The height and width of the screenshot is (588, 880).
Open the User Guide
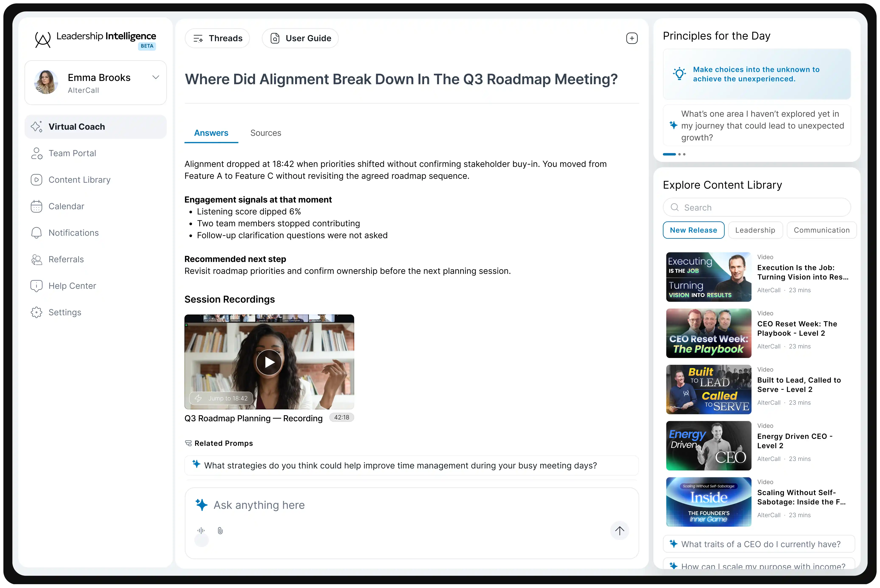tap(300, 38)
